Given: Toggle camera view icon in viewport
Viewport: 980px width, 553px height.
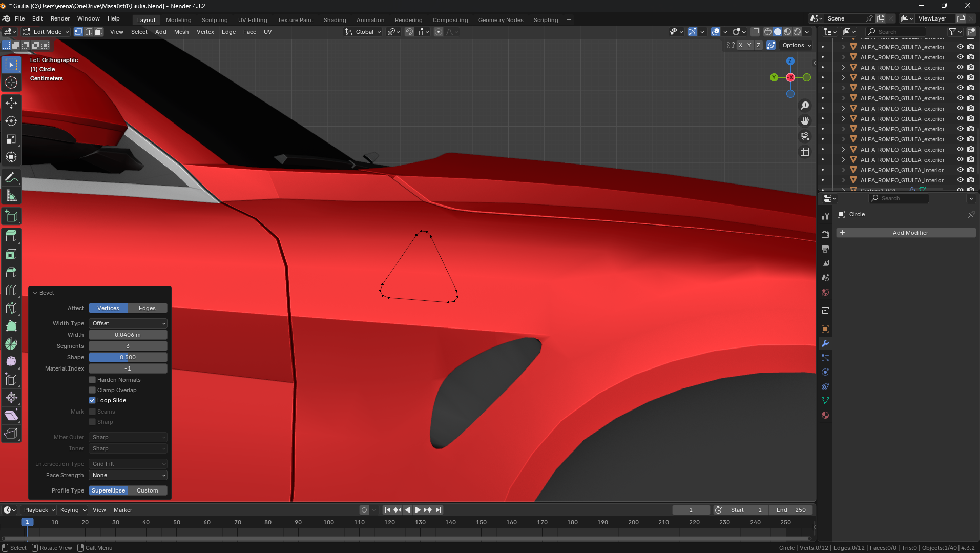Looking at the screenshot, I should point(805,136).
